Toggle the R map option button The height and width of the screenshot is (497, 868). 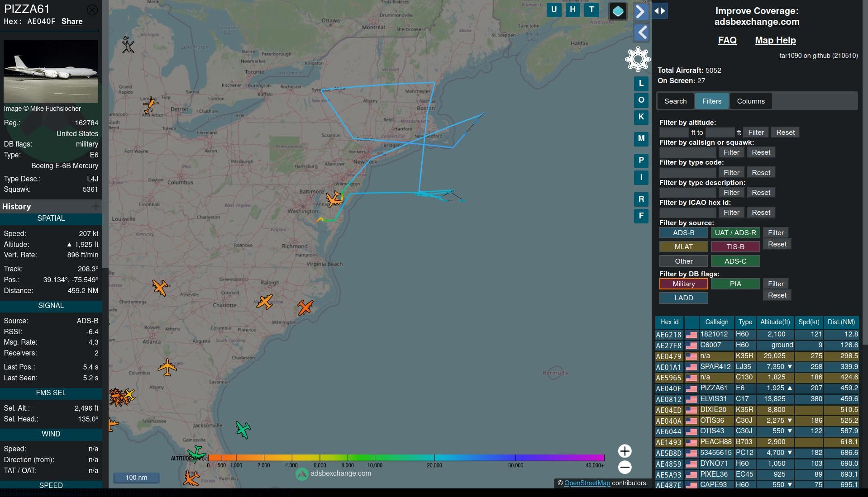[641, 199]
